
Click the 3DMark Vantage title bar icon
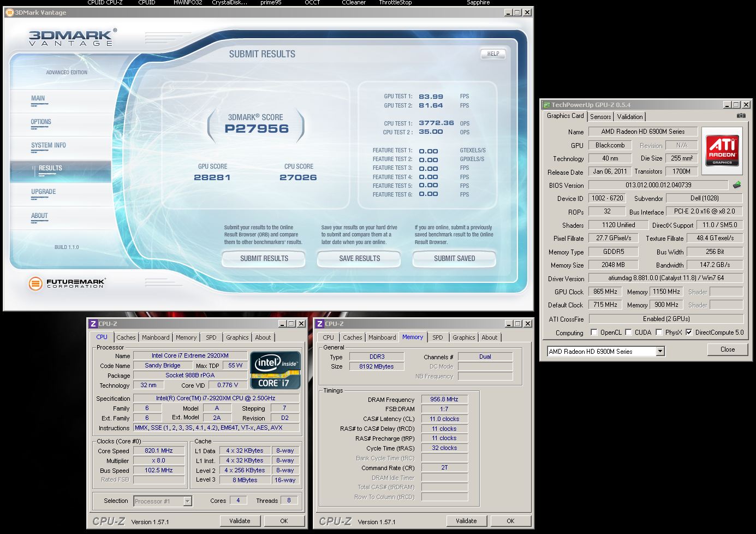9,12
